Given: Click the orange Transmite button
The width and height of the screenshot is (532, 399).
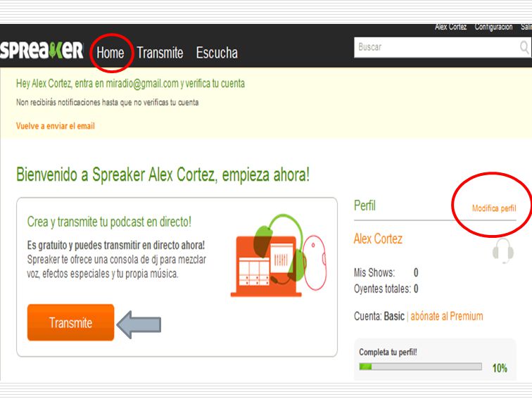Looking at the screenshot, I should click(70, 322).
